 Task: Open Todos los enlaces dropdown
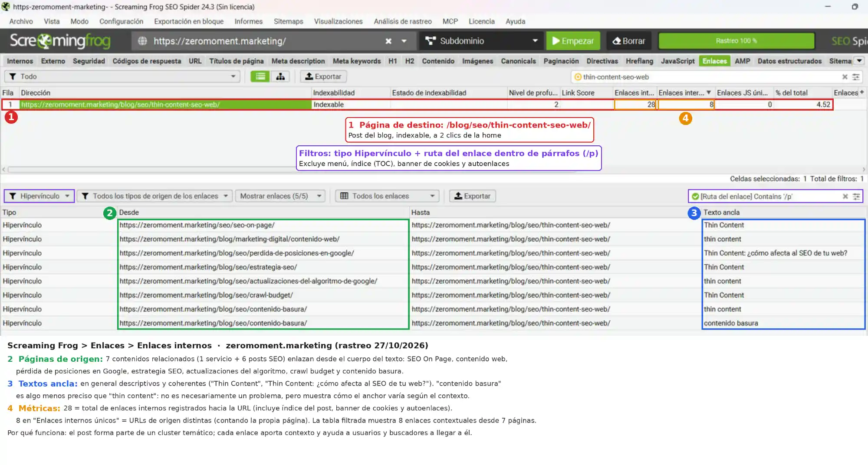(x=387, y=196)
